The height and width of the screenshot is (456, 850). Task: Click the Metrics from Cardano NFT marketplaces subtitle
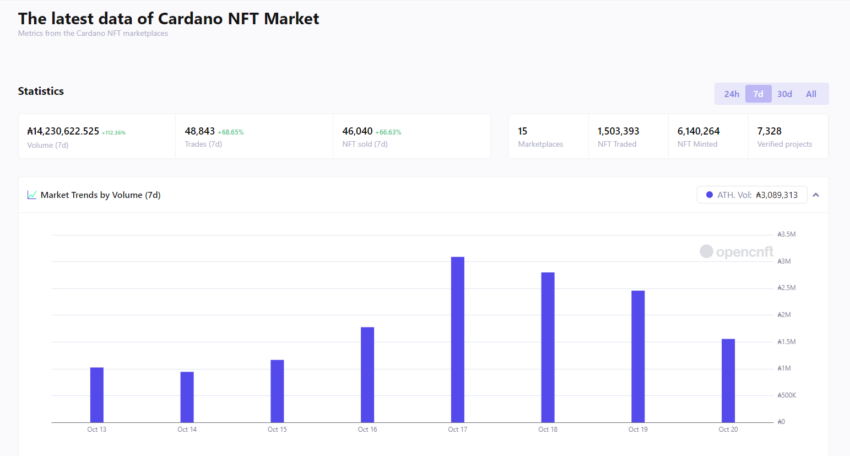click(x=93, y=34)
